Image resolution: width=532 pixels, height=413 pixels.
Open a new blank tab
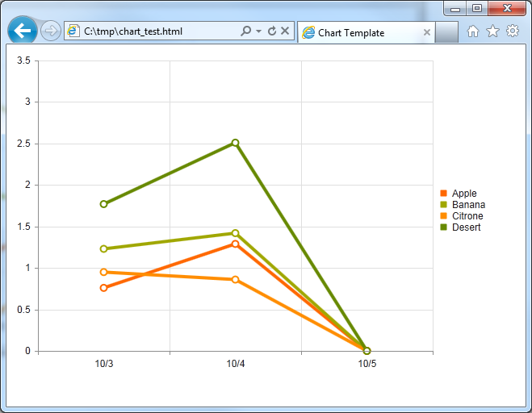[446, 32]
